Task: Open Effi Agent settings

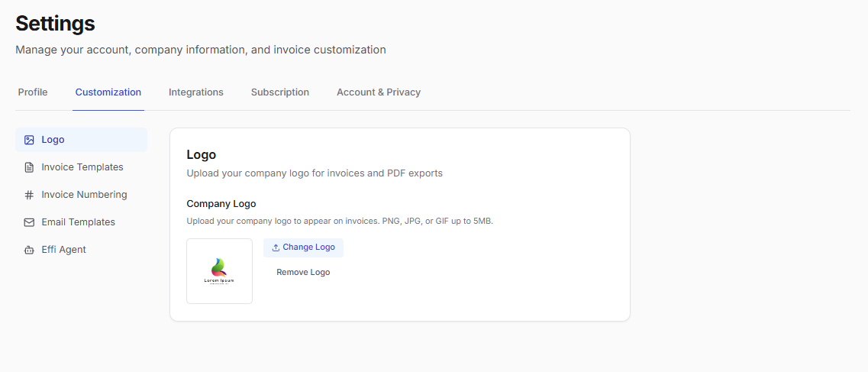Action: (82, 250)
